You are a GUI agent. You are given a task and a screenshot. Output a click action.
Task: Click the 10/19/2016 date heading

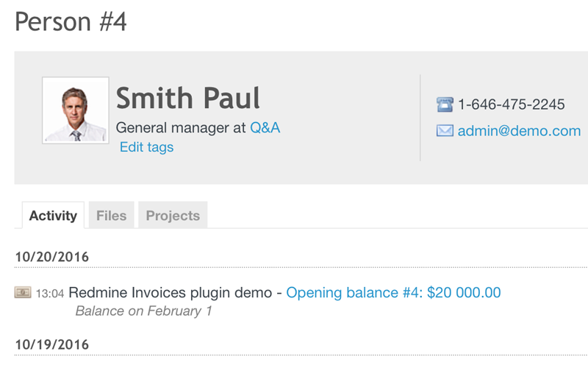[x=52, y=344]
